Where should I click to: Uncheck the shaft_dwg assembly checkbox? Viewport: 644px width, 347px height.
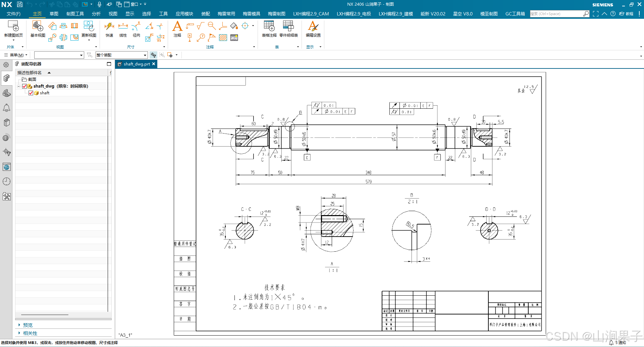(24, 86)
